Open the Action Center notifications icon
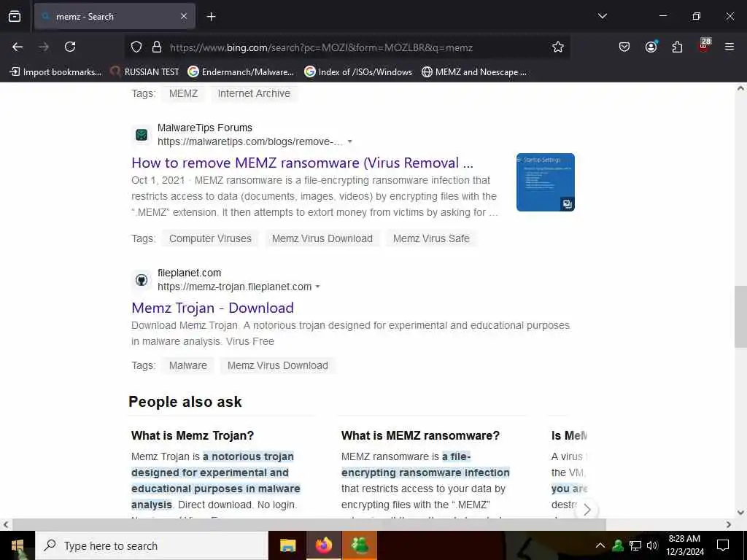747x560 pixels. [723, 545]
